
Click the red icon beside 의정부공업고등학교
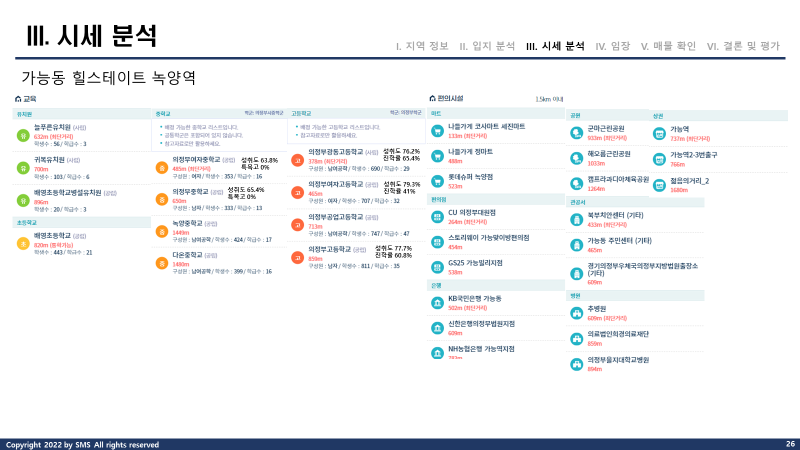[x=297, y=225]
